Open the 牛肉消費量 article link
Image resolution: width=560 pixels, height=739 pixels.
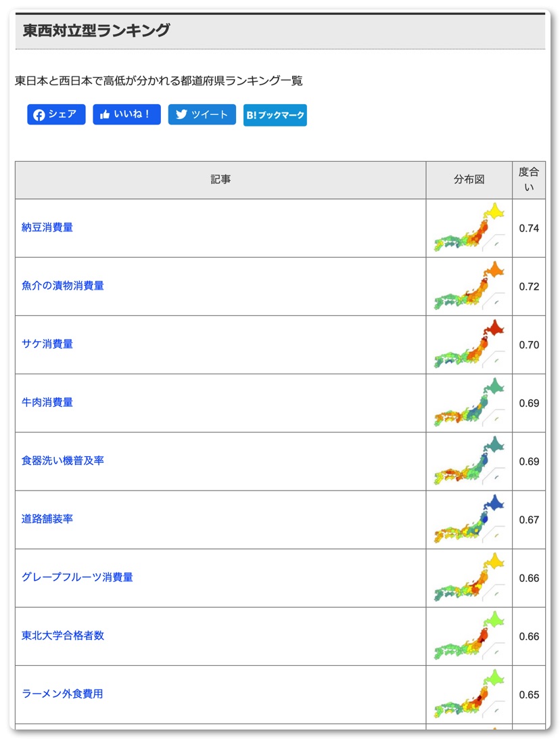click(47, 402)
